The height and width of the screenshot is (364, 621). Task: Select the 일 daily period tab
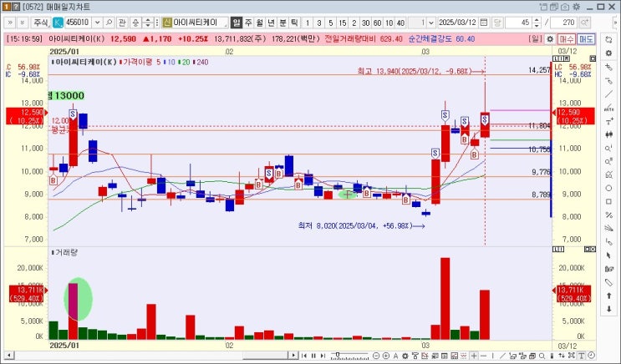pyautogui.click(x=237, y=23)
